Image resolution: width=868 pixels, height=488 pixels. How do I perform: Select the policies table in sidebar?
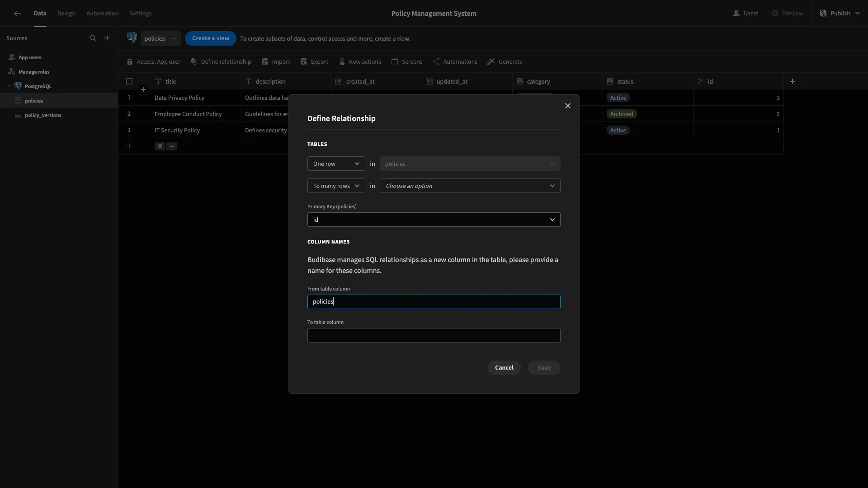tap(59, 101)
